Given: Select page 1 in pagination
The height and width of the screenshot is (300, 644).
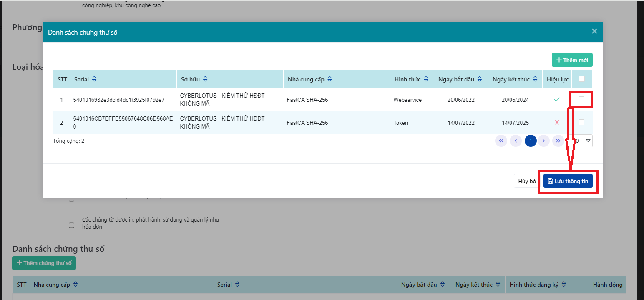Looking at the screenshot, I should [x=531, y=141].
